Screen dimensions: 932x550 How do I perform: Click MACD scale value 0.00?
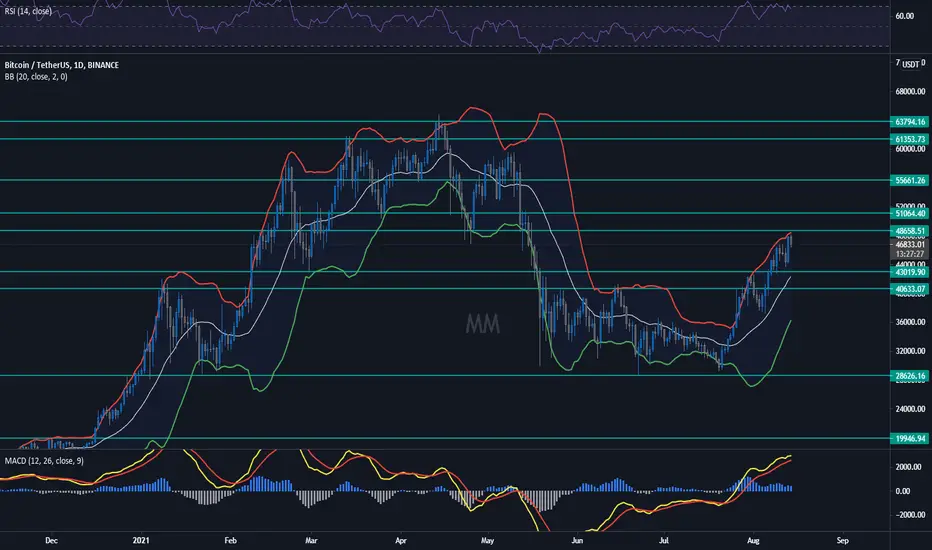click(902, 491)
